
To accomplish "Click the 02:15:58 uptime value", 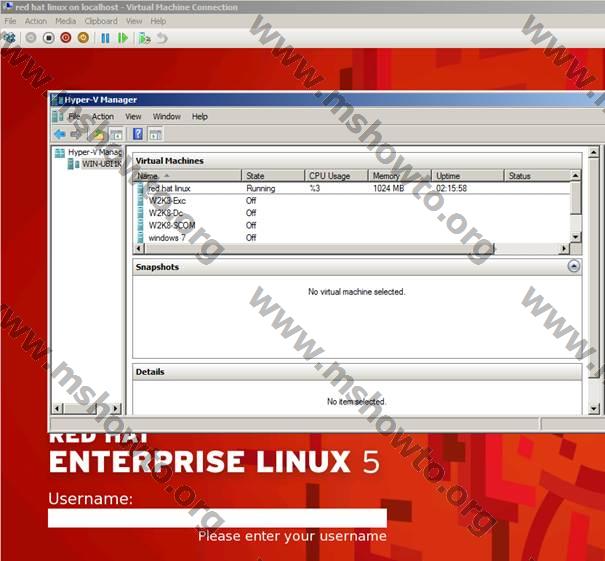I will coord(451,188).
